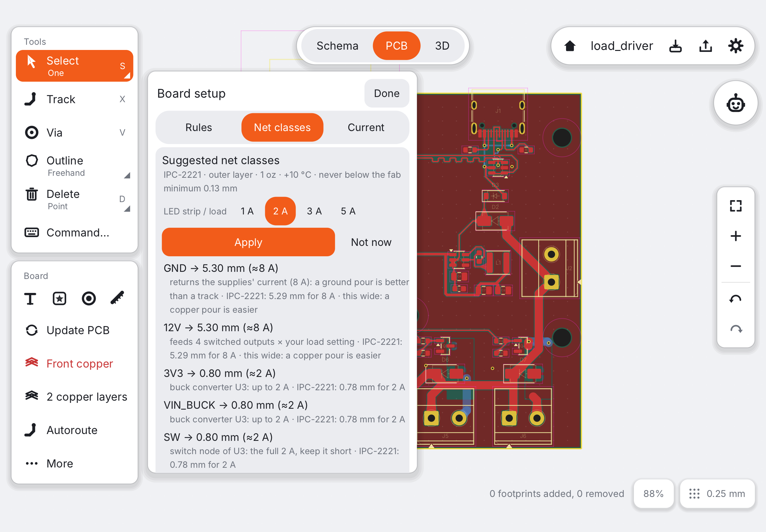766x532 pixels.
Task: Click the 0.25 mm grid size box
Action: coord(717,493)
